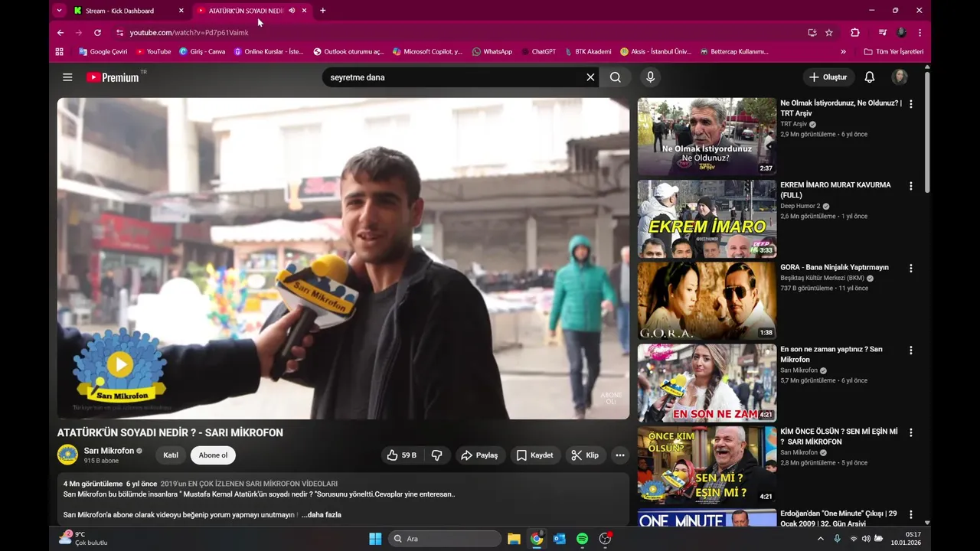
Task: Click the Windows taskbar Ara search box
Action: pyautogui.click(x=445, y=539)
